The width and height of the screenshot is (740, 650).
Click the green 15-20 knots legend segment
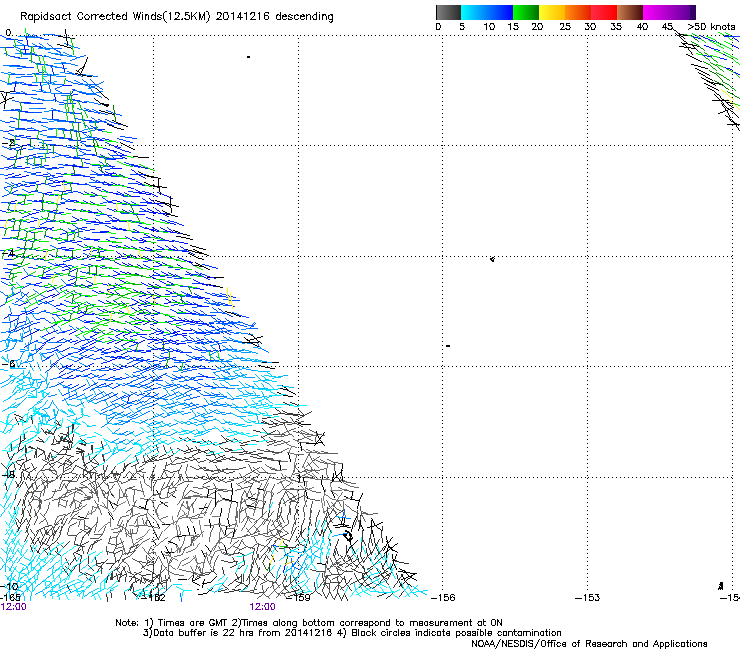[526, 12]
